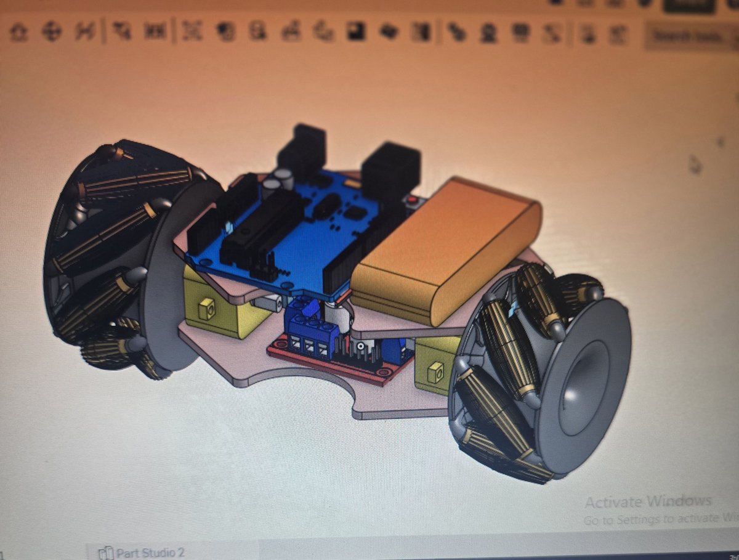Click the first icon after the fourth toolbar divider

pos(588,34)
